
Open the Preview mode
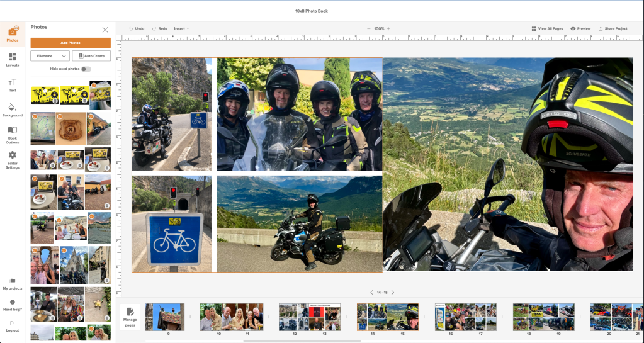[x=580, y=28]
